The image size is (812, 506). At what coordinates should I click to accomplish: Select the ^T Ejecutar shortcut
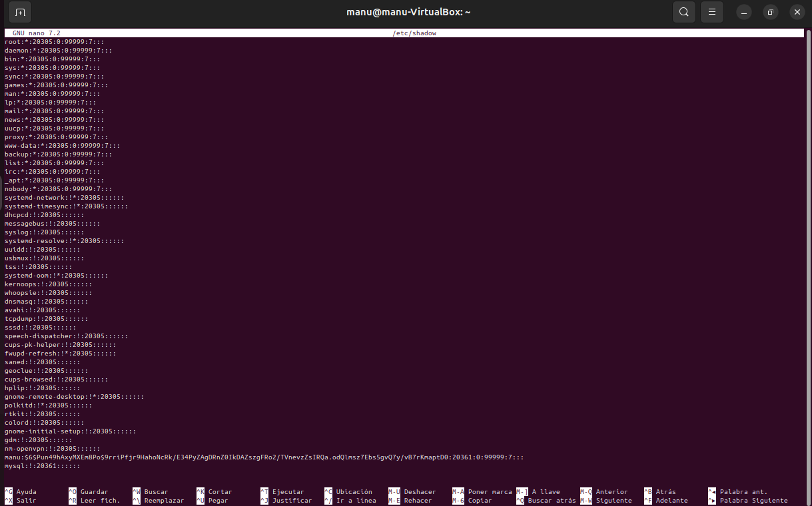tap(282, 492)
